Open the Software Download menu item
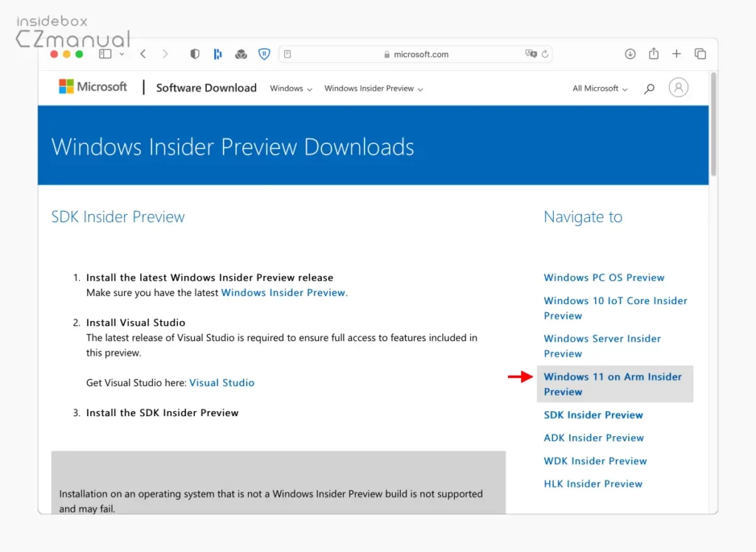 pos(206,88)
